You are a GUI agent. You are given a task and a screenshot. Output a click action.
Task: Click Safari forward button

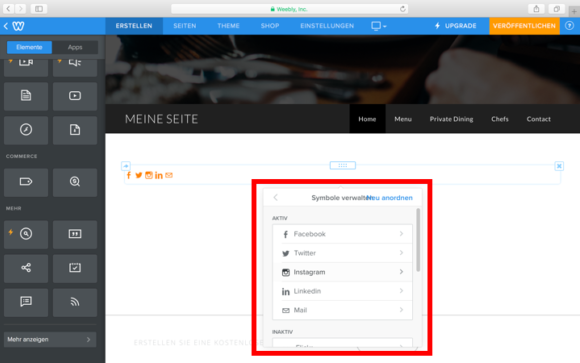pos(21,9)
